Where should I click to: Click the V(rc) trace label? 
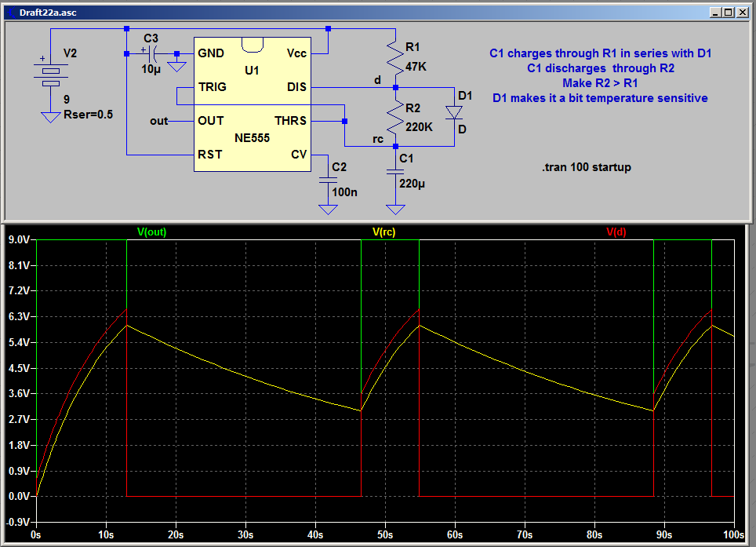point(383,232)
